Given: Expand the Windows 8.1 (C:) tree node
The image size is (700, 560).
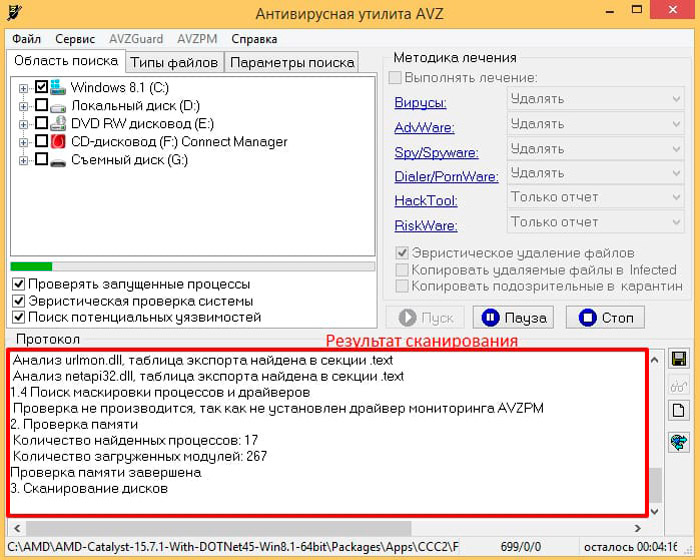Looking at the screenshot, I should [24, 88].
